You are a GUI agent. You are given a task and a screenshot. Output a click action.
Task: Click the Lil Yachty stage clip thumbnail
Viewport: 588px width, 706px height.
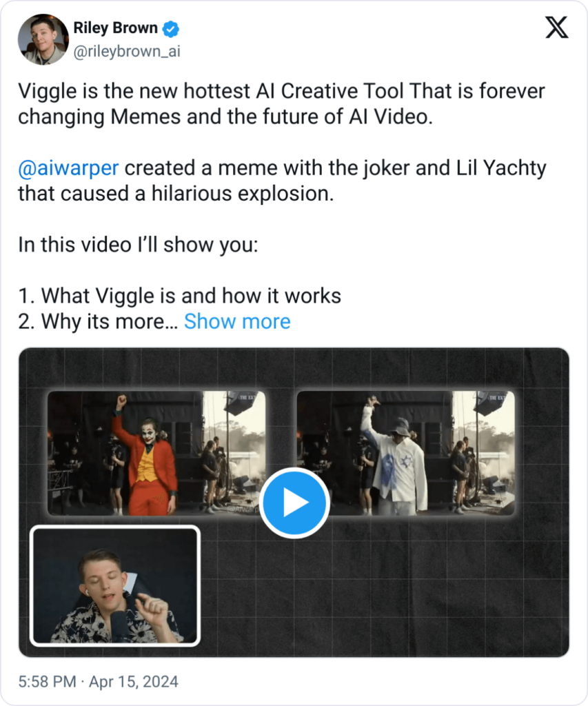tap(405, 453)
